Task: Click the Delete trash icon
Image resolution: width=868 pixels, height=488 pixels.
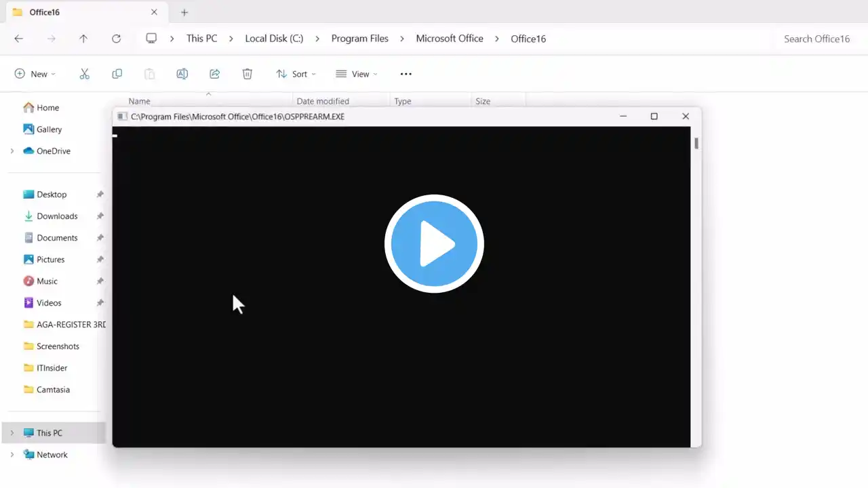Action: (x=248, y=74)
